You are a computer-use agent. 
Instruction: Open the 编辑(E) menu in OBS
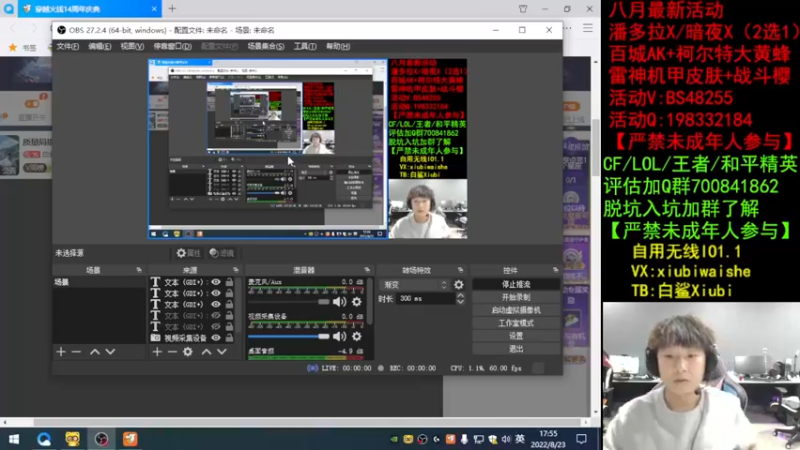[99, 46]
